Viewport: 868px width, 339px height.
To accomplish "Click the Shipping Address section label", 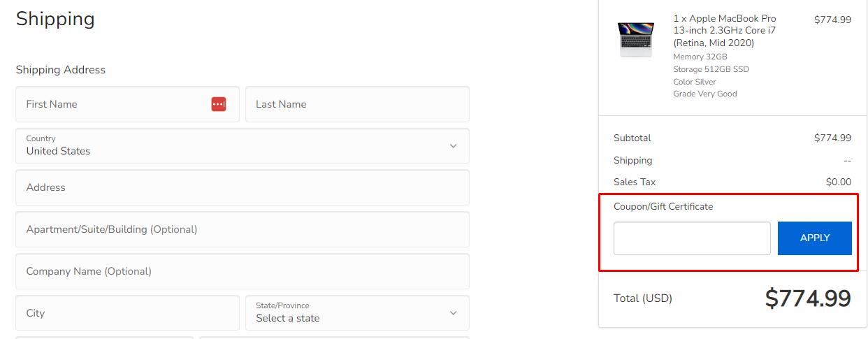I will point(61,70).
